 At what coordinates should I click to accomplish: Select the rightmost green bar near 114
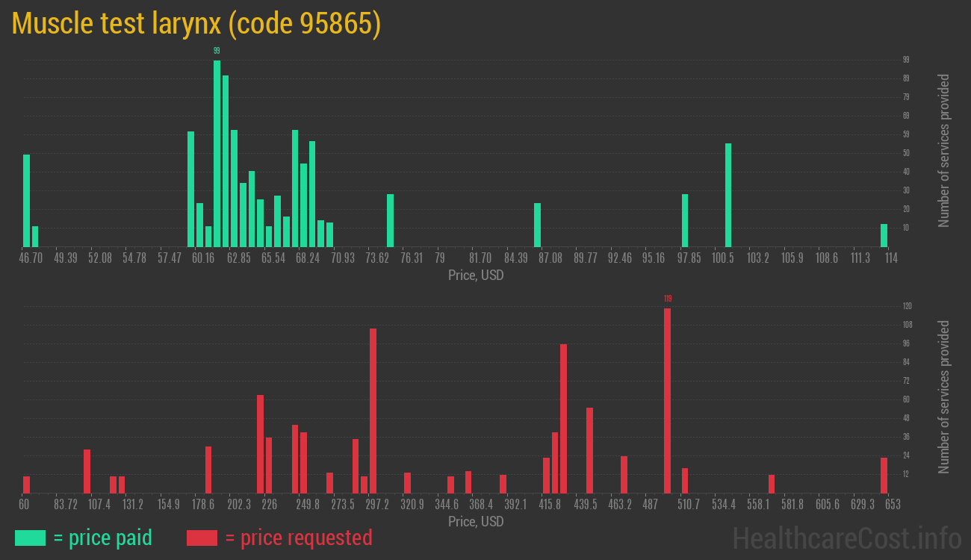[884, 235]
